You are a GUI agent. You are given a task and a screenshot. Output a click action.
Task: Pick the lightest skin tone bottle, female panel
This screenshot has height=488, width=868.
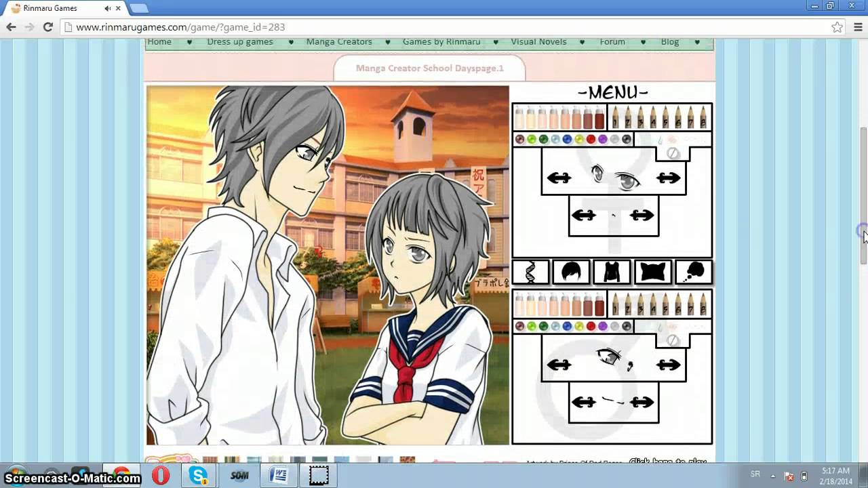click(519, 117)
